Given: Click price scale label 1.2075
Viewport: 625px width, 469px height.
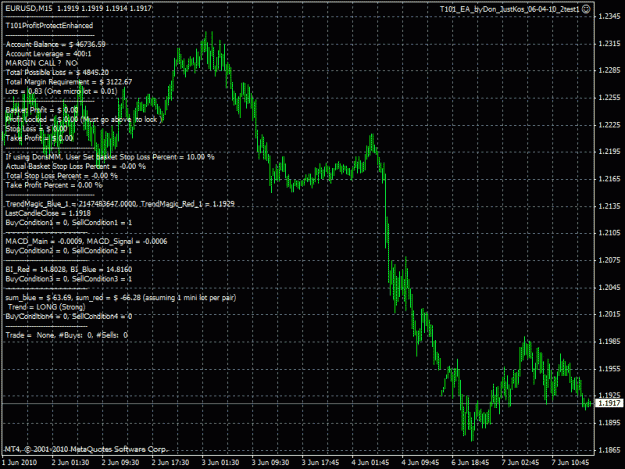Looking at the screenshot, I should (610, 260).
